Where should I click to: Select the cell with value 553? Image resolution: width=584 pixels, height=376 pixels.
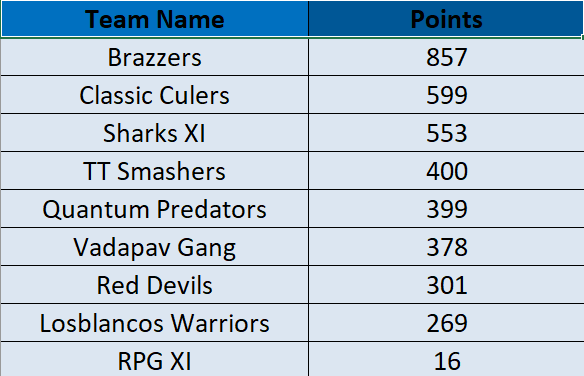coord(446,133)
